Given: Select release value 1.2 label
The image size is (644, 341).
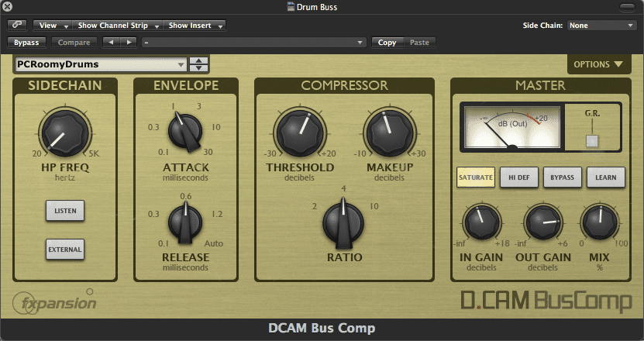Looking at the screenshot, I should point(217,214).
